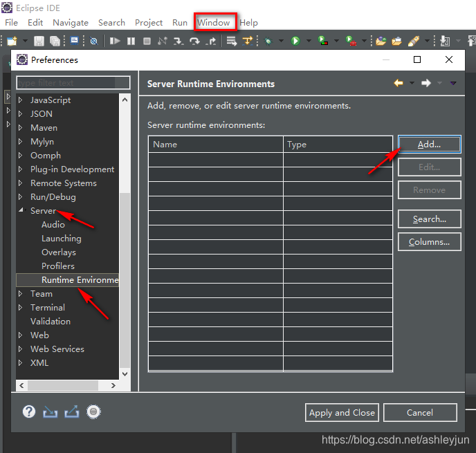Click the Open Task folder icon

[396, 41]
